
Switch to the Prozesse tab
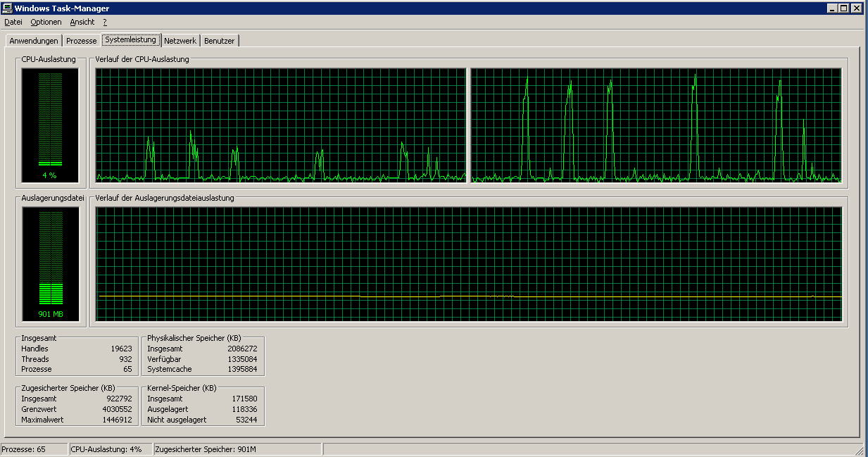82,41
